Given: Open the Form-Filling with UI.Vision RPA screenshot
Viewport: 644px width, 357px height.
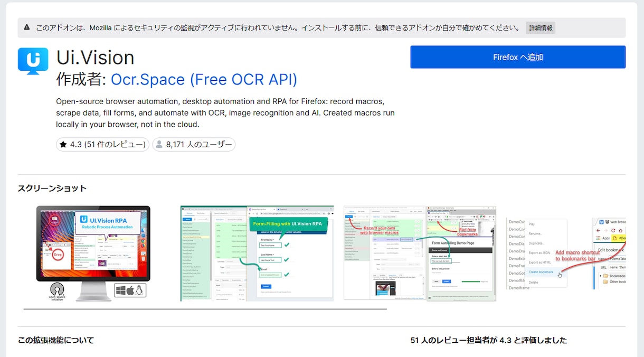Looking at the screenshot, I should pyautogui.click(x=257, y=253).
